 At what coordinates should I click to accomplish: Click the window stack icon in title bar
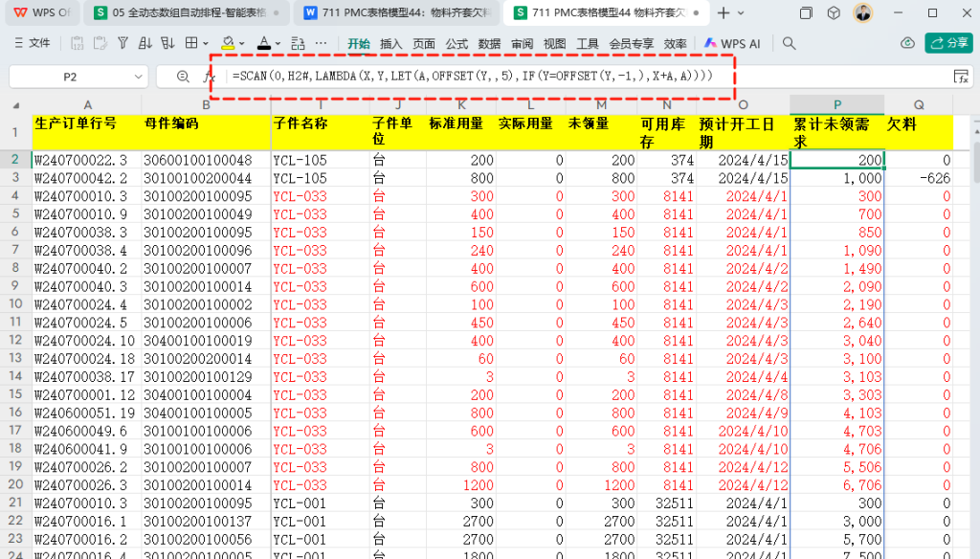tap(806, 12)
